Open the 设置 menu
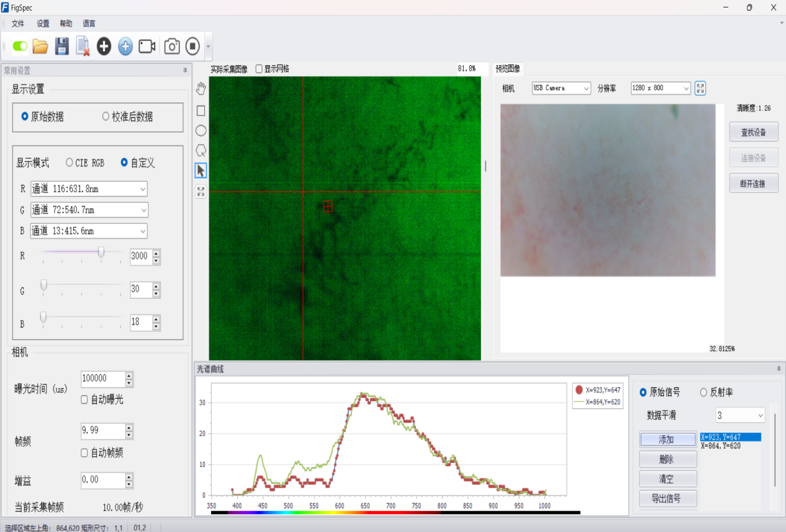Image resolution: width=786 pixels, height=532 pixels. tap(43, 24)
